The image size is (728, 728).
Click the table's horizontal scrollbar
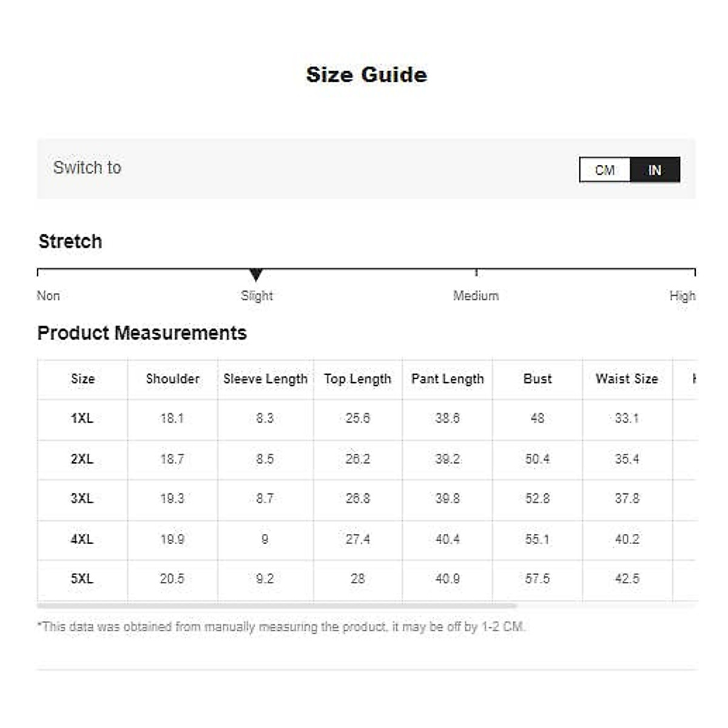(x=277, y=605)
